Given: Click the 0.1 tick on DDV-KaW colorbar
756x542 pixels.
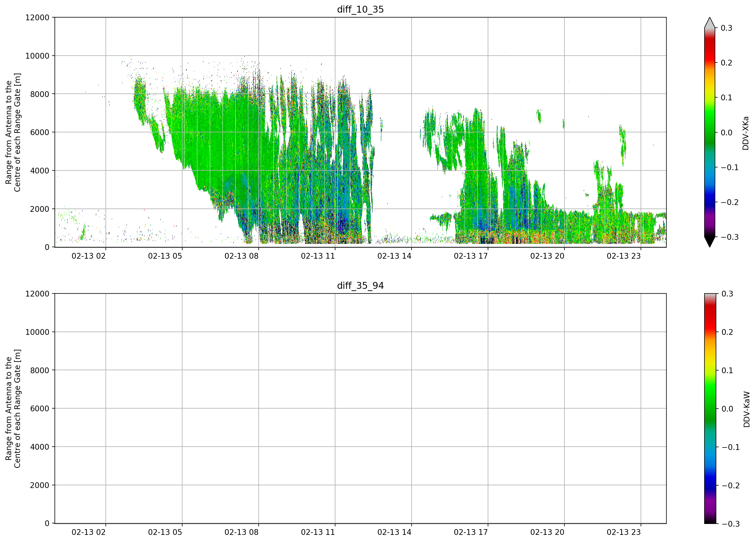Looking at the screenshot, I should click(x=727, y=370).
